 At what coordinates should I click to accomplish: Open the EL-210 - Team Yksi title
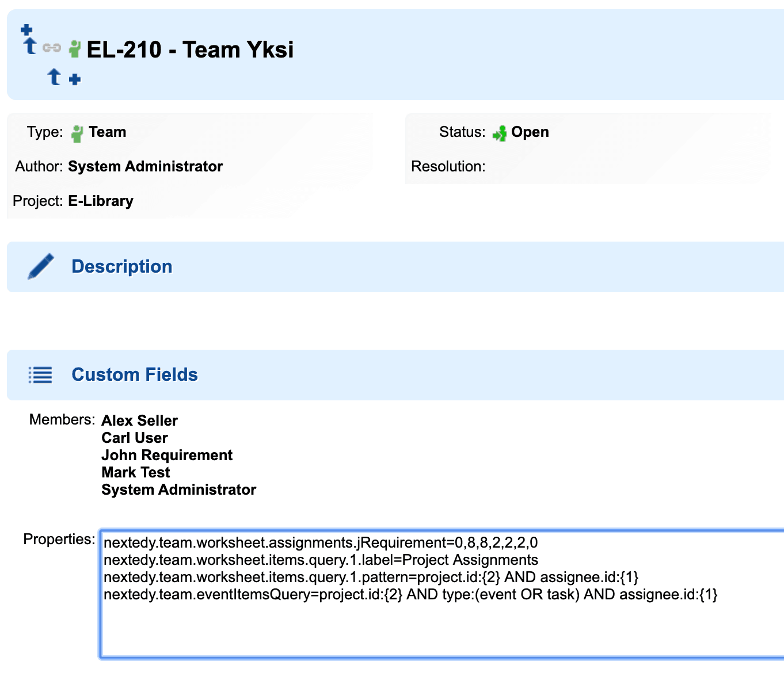point(190,49)
